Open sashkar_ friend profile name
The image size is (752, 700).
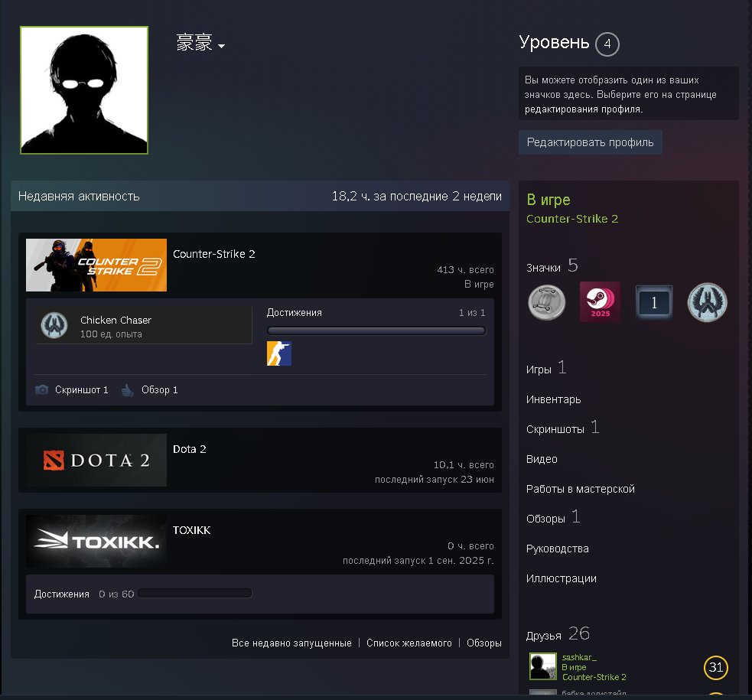click(579, 657)
